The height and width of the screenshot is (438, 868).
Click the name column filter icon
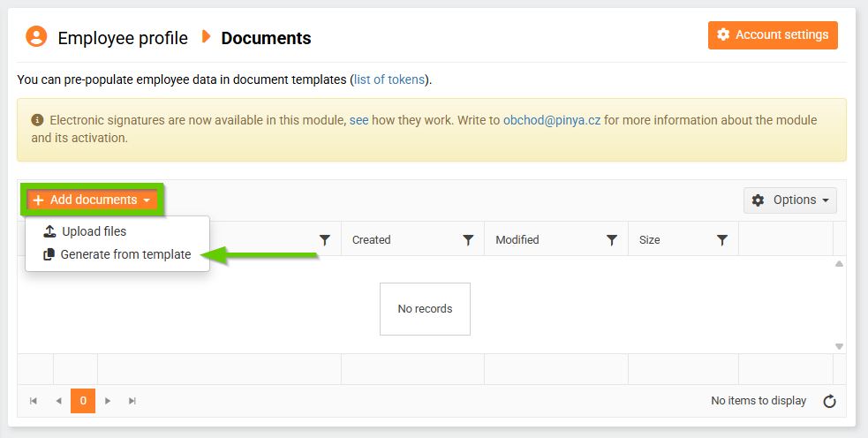(325, 240)
